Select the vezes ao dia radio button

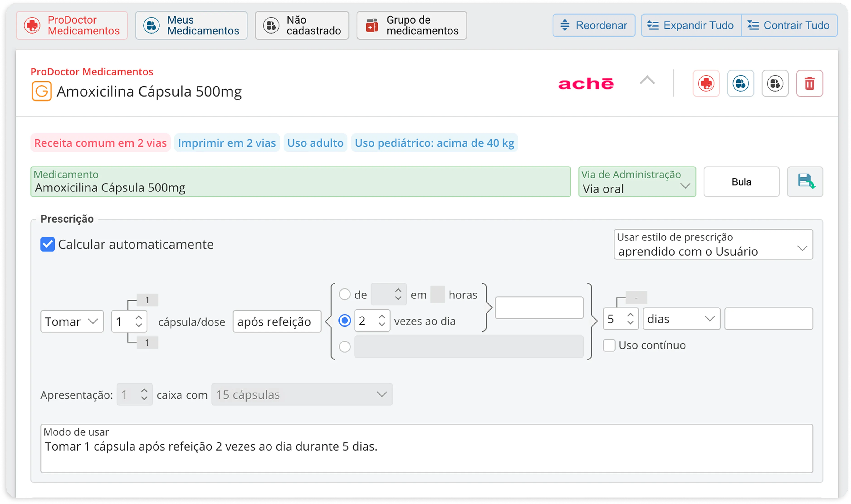(x=345, y=321)
